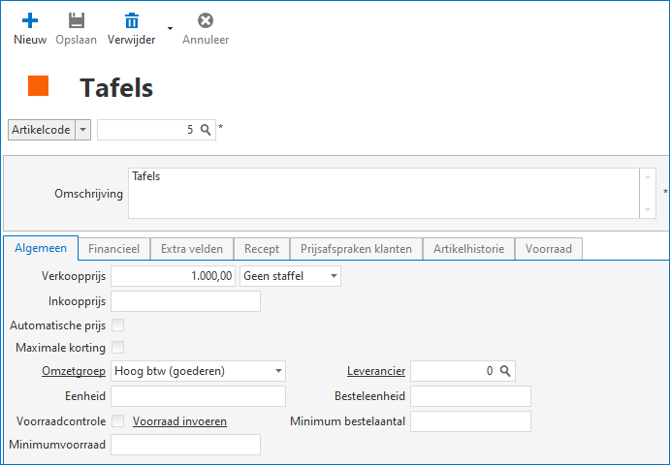Viewport: 670px width, 465px height.
Task: Enable the Automatische prijs checkbox
Action: 118,325
